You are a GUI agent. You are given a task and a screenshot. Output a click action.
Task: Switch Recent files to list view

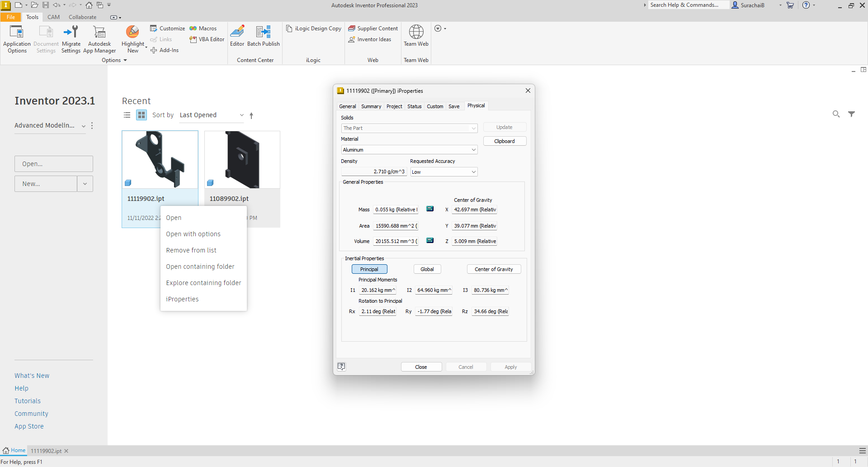[x=127, y=115]
